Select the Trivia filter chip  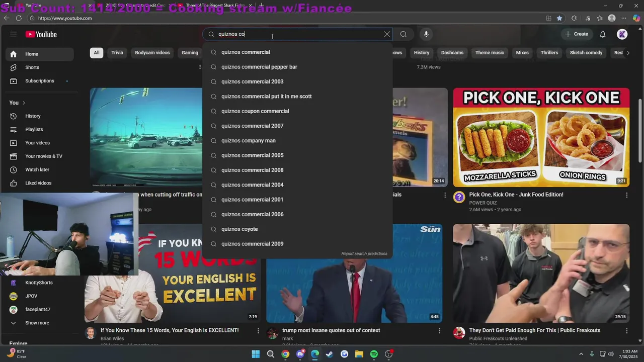click(x=117, y=53)
